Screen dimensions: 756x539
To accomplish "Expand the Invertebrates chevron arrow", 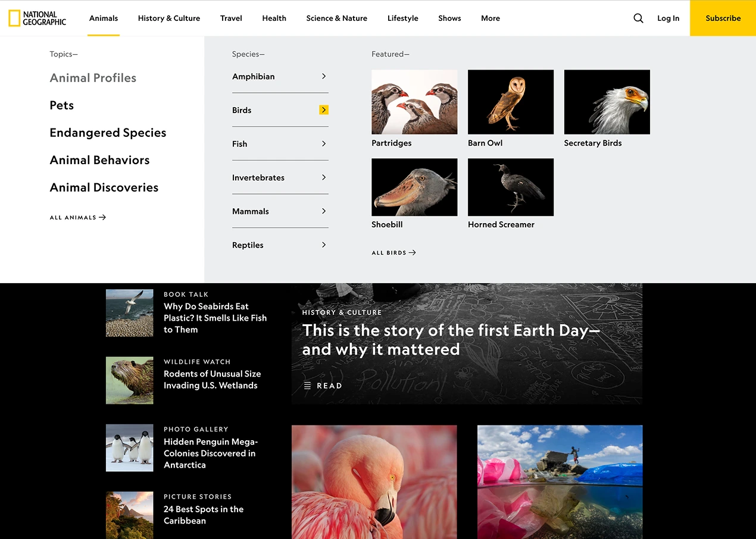I will point(324,177).
